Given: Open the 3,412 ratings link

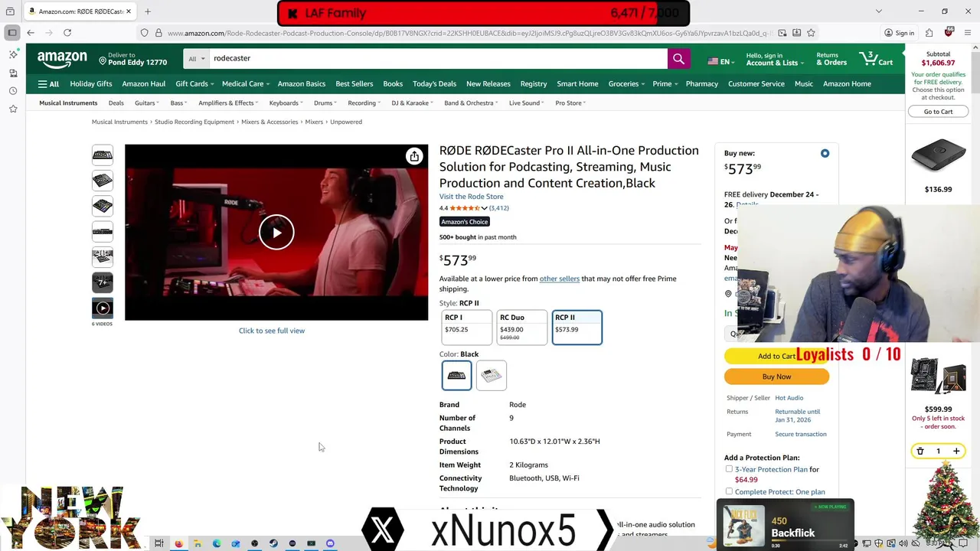Looking at the screenshot, I should coord(498,208).
